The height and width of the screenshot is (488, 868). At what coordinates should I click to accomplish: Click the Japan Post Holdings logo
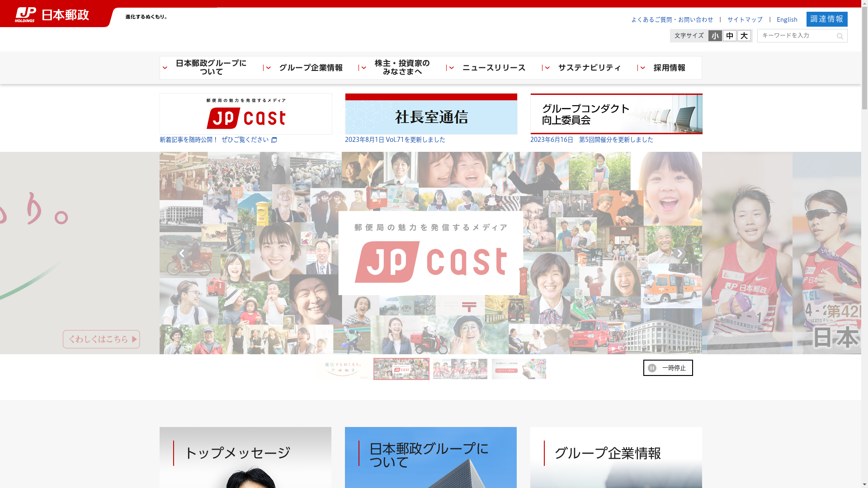tap(52, 15)
